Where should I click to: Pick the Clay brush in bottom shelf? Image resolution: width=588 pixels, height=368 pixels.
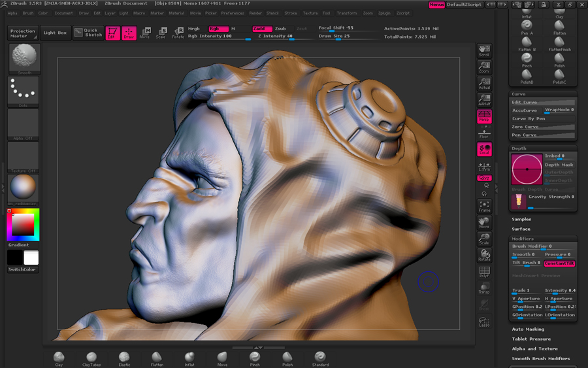click(59, 359)
